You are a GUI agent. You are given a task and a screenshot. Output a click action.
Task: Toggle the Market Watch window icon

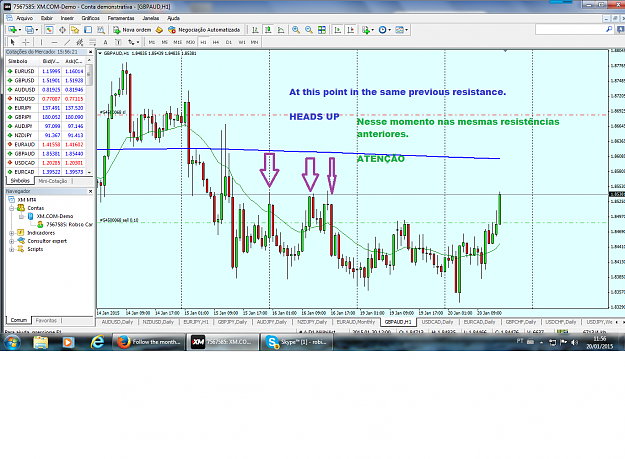[49, 30]
